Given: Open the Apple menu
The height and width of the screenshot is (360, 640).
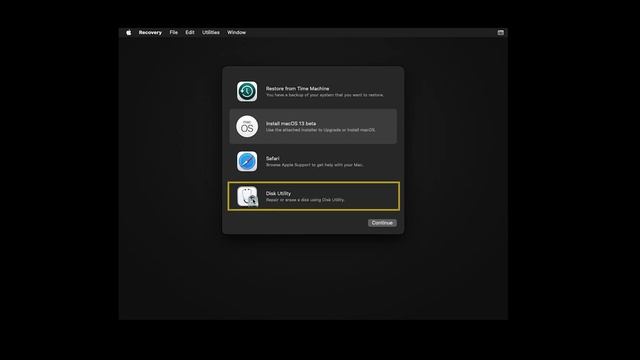Looking at the screenshot, I should (x=129, y=33).
